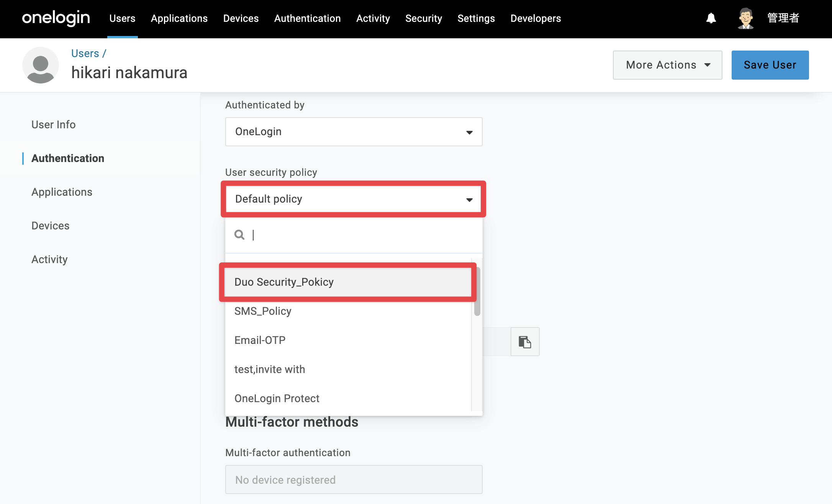Click the Save User button
The image size is (832, 504).
point(770,65)
